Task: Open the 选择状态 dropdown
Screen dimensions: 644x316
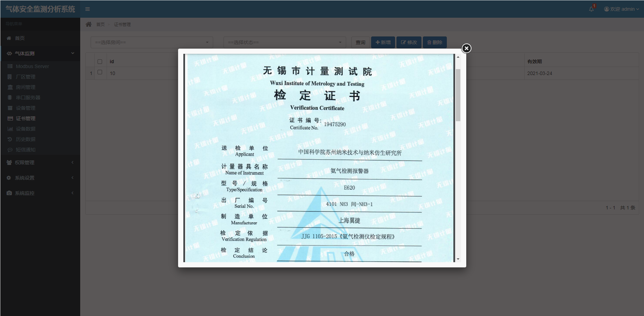Action: click(285, 42)
